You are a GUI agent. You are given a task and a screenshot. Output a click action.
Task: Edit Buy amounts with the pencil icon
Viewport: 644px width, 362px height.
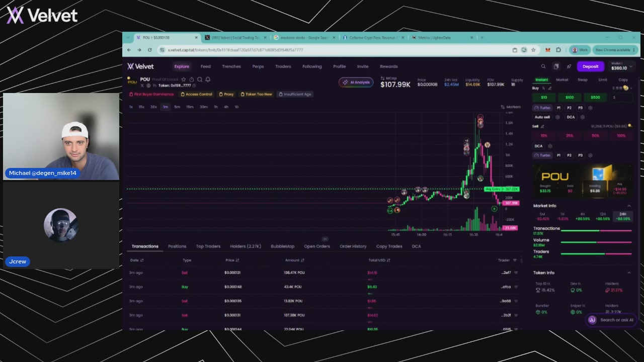pyautogui.click(x=549, y=88)
